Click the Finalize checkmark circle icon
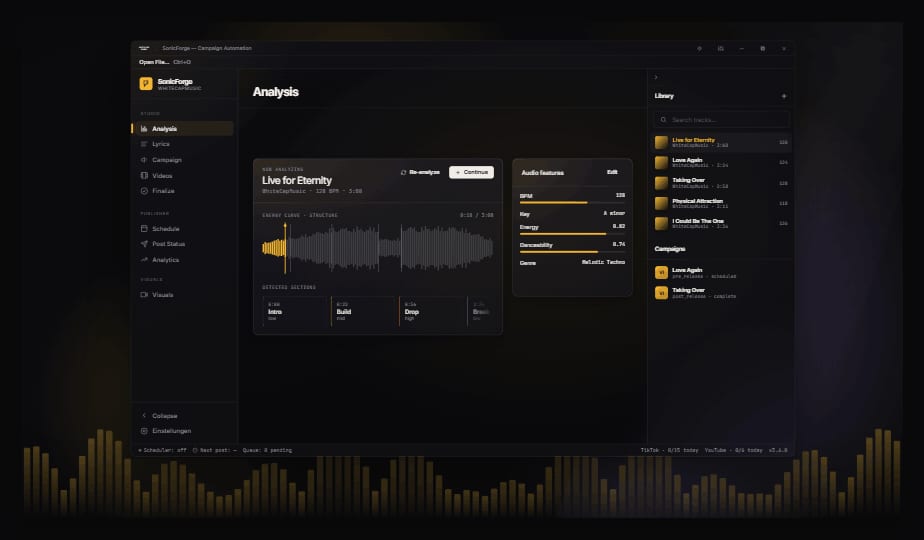The image size is (924, 540). [x=144, y=191]
